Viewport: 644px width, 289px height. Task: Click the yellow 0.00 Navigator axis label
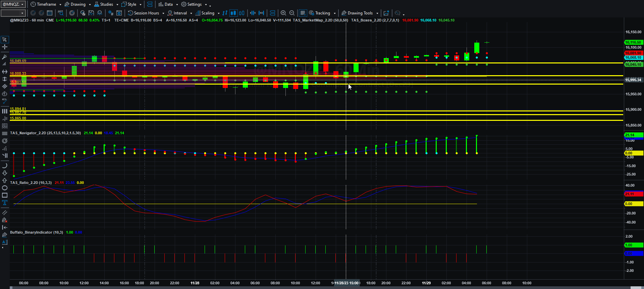tap(634, 153)
